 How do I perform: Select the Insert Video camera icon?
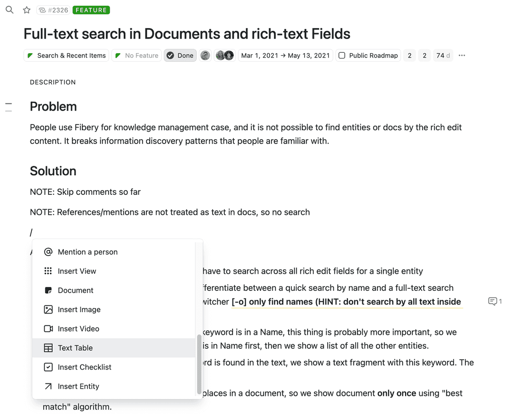(48, 328)
